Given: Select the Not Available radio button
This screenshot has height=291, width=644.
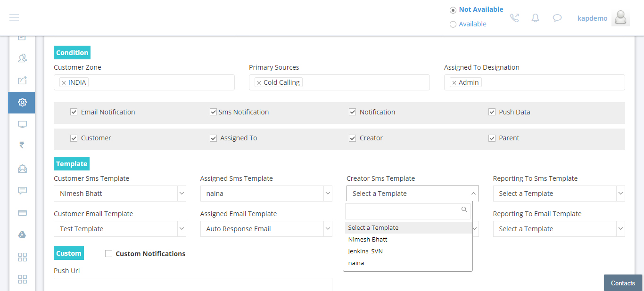Looking at the screenshot, I should click(453, 10).
